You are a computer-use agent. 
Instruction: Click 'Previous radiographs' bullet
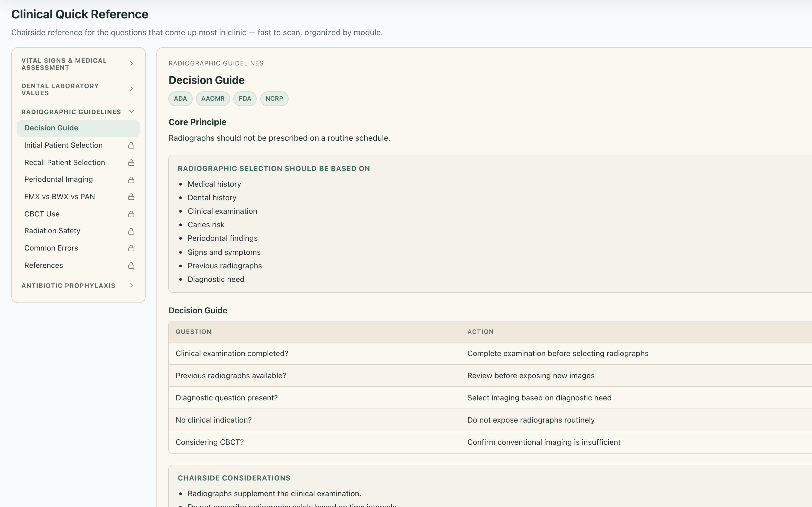point(225,266)
